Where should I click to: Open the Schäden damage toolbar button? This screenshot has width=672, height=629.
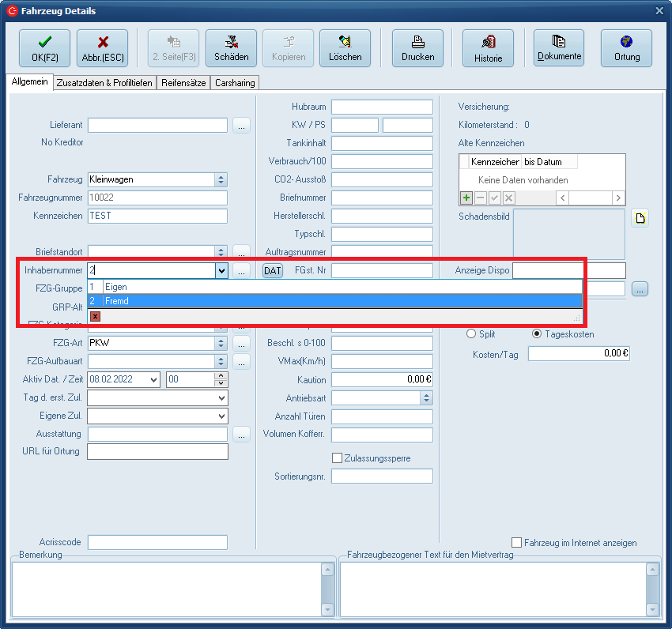(231, 48)
